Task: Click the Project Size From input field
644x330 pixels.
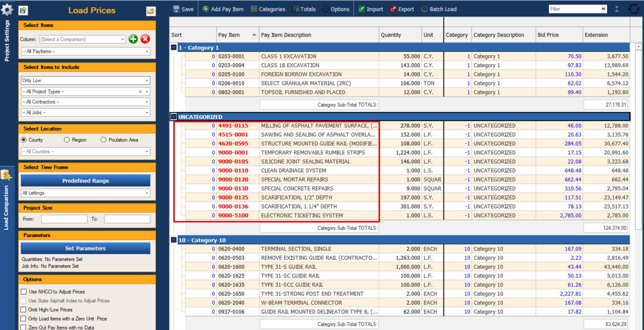Action: tap(64, 219)
